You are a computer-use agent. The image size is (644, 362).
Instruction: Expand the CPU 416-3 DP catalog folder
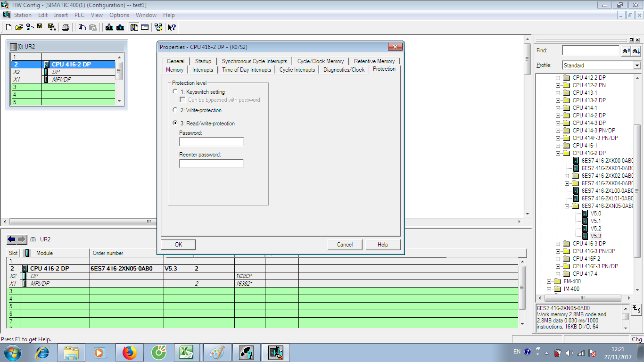click(x=558, y=244)
